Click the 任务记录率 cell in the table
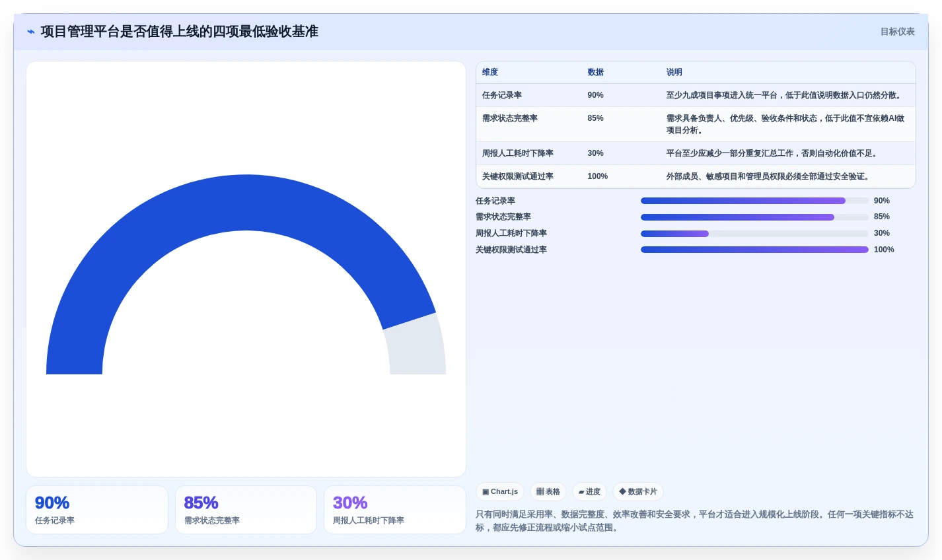 [x=502, y=95]
